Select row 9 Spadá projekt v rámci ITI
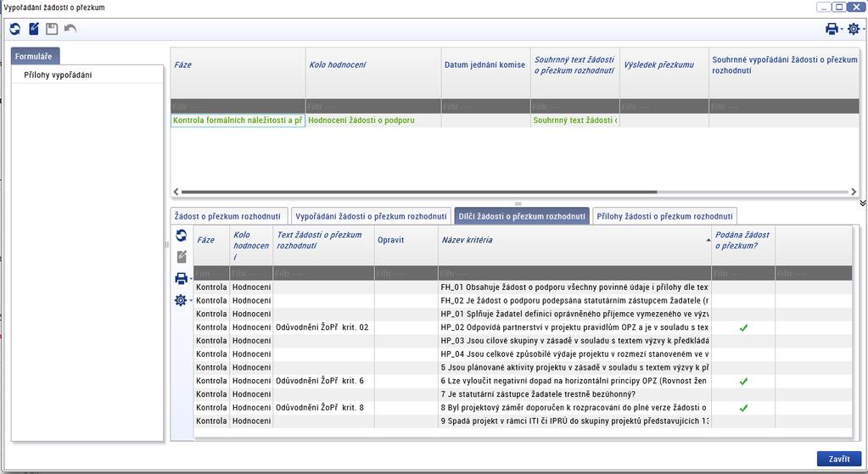This screenshot has height=474, width=868. coord(523,421)
